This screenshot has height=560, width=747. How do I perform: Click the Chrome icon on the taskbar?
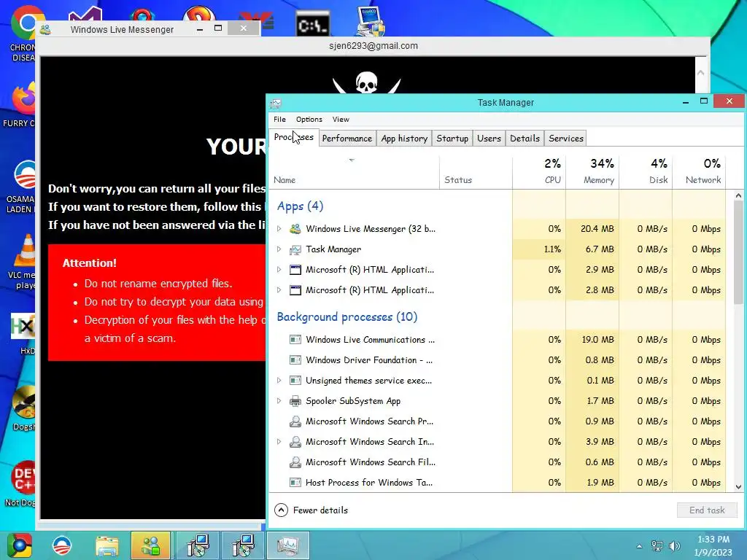19,545
